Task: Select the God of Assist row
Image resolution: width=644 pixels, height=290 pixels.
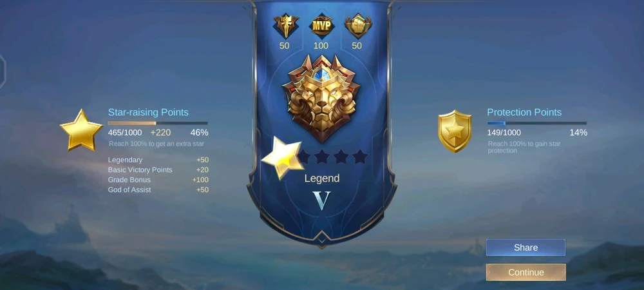Action: click(158, 189)
